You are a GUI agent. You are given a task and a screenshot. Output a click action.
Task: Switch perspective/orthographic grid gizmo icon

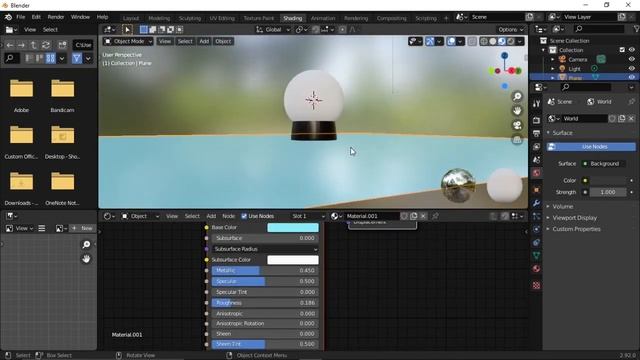point(517,140)
